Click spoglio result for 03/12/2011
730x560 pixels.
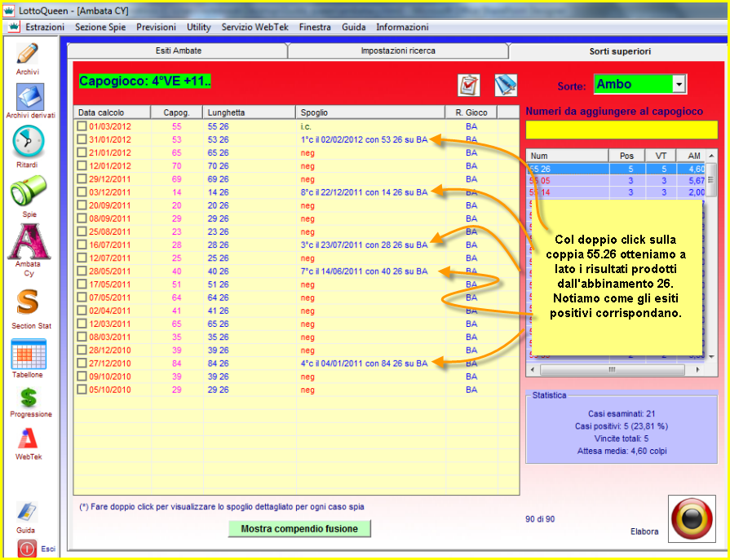(x=364, y=192)
